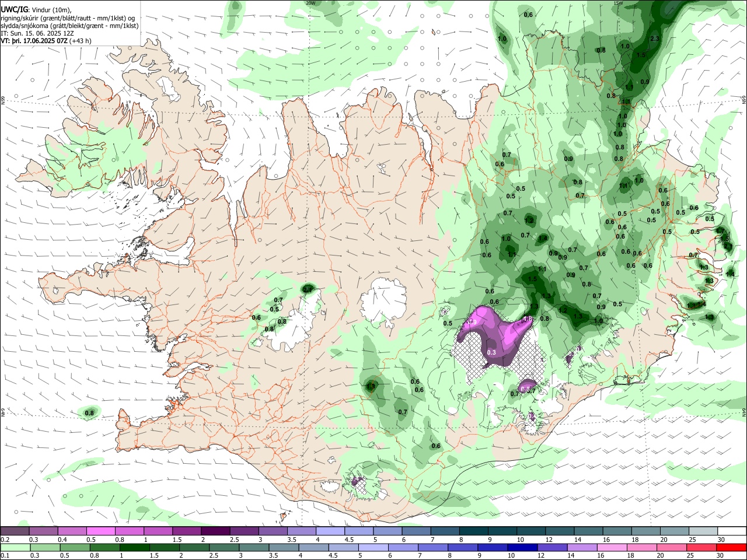Click the '12' label in the upper legend

[x=549, y=540]
